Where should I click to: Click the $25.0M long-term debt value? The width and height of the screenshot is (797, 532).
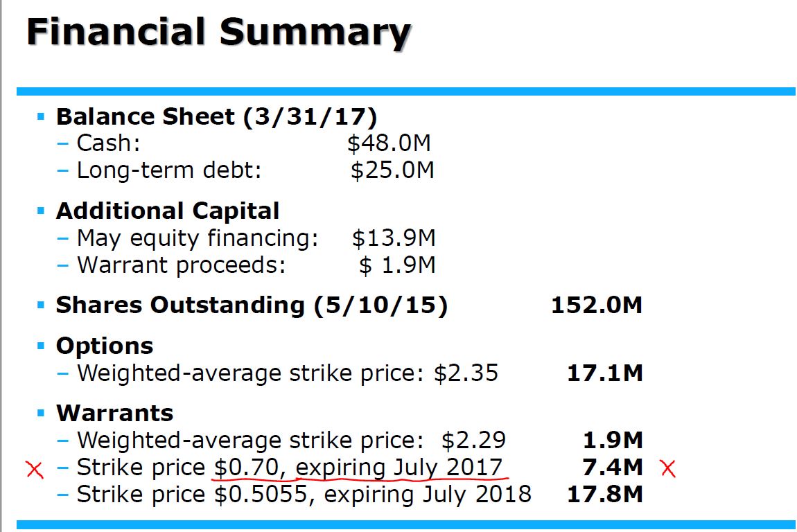[392, 170]
